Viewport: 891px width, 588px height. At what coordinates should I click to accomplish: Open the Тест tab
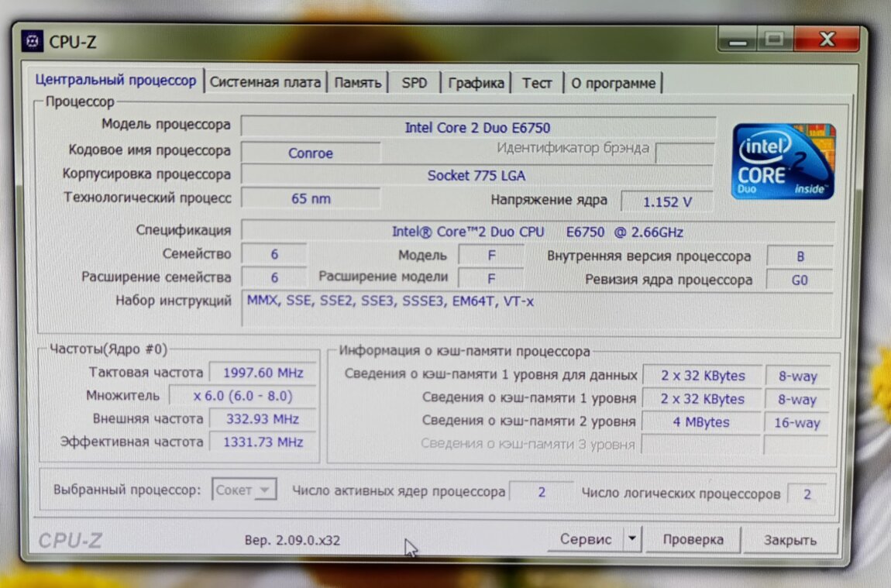coord(536,83)
